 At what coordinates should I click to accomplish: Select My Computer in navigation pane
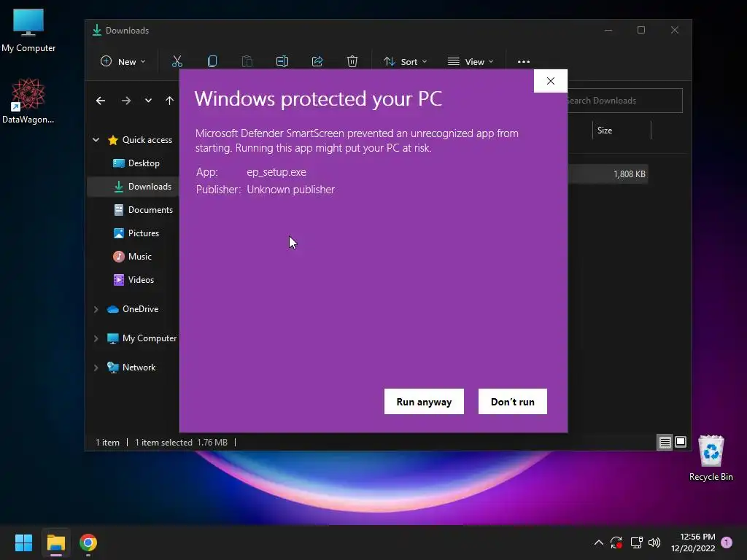(142, 338)
